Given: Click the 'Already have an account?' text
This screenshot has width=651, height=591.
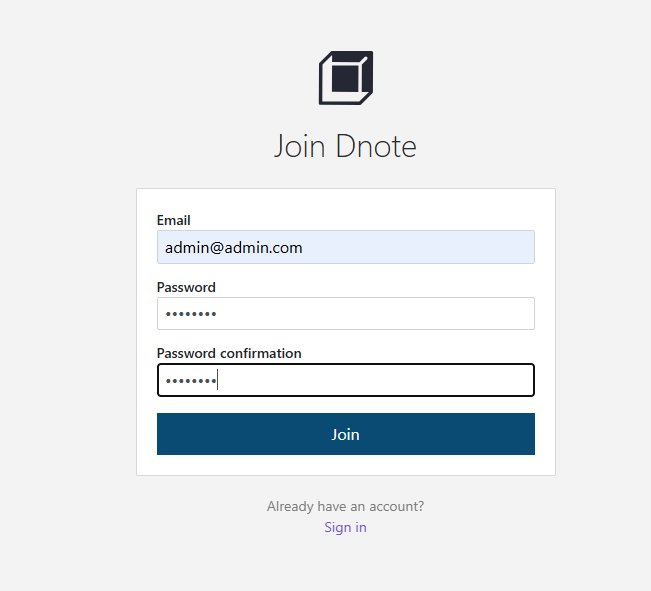Looking at the screenshot, I should [x=345, y=506].
